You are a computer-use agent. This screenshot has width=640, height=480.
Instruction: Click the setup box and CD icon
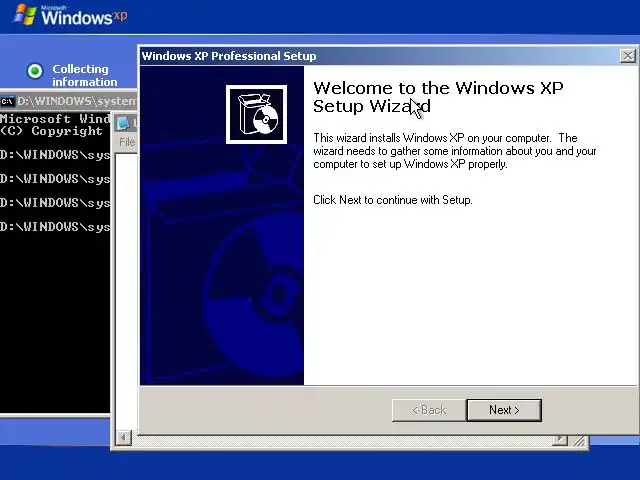coord(256,114)
